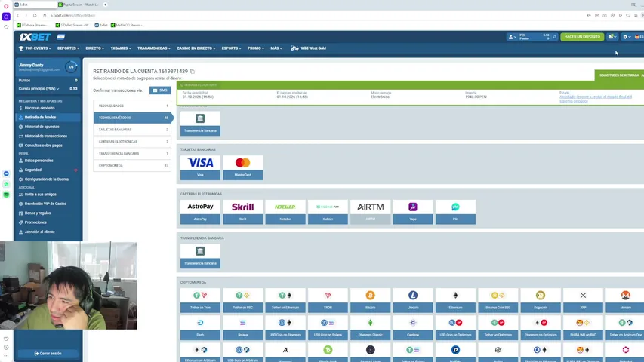Viewport: 644px width, 362px height.
Task: Click Transferencia Bancaria under Recomendados
Action: tap(200, 123)
